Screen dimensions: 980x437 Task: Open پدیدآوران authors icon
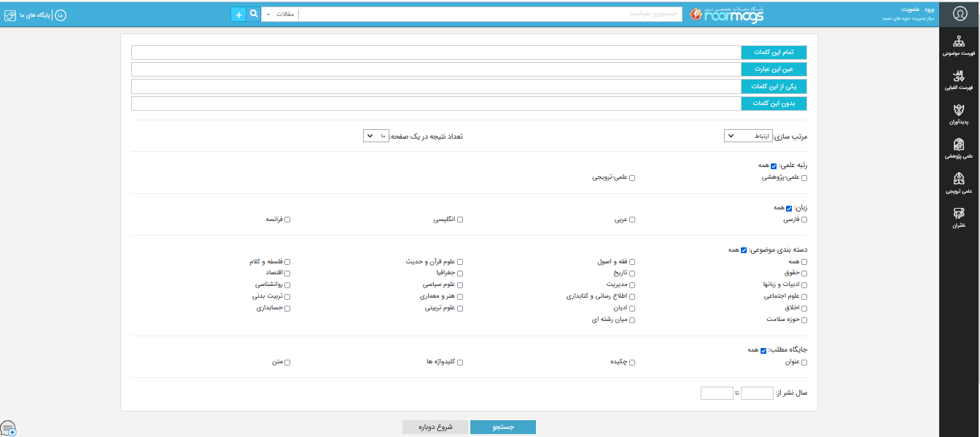tap(959, 114)
